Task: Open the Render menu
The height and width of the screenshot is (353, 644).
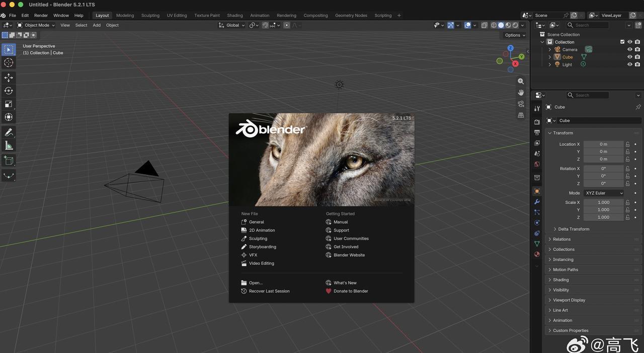Action: pyautogui.click(x=41, y=15)
